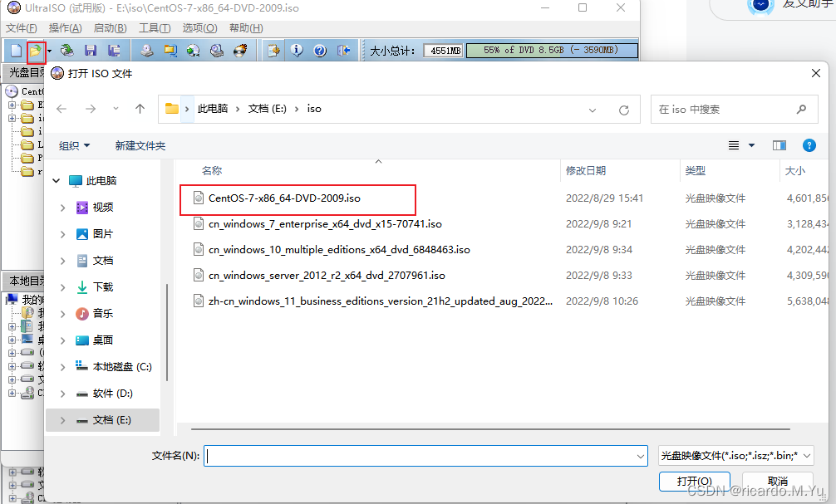This screenshot has height=504, width=836.
Task: Click 文档 (E:) in the address bar path
Action: pos(267,109)
